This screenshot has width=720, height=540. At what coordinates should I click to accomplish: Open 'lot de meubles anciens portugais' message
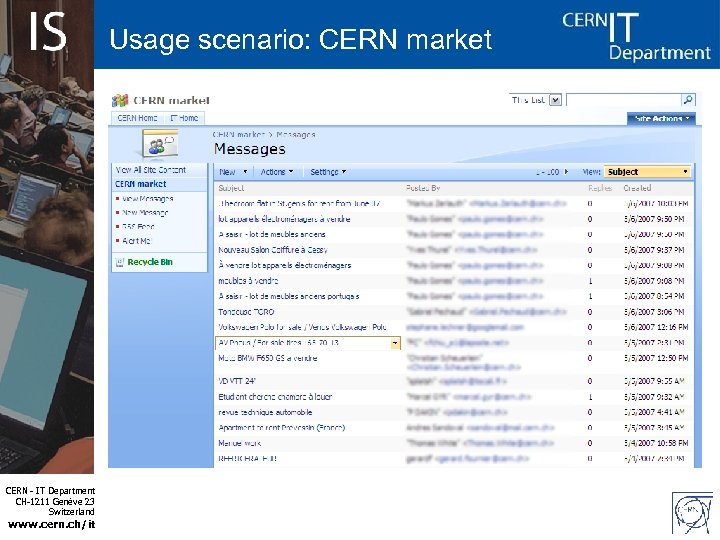[289, 296]
